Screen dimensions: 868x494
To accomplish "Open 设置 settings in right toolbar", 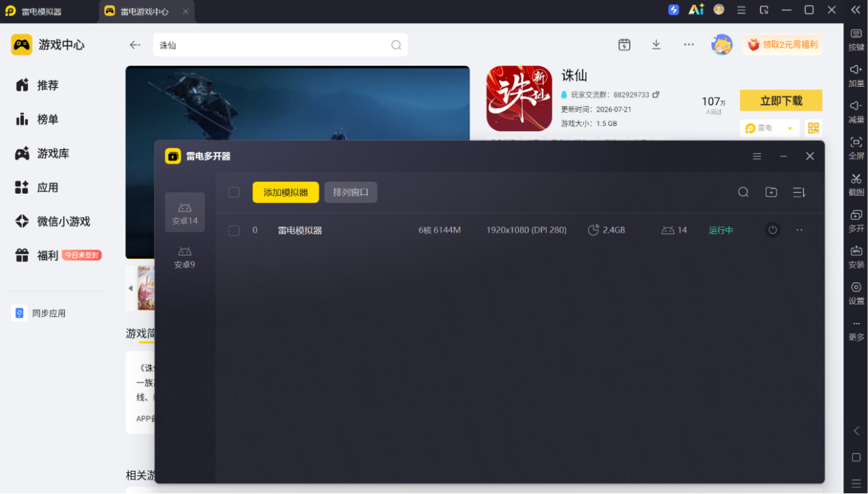I will [856, 294].
